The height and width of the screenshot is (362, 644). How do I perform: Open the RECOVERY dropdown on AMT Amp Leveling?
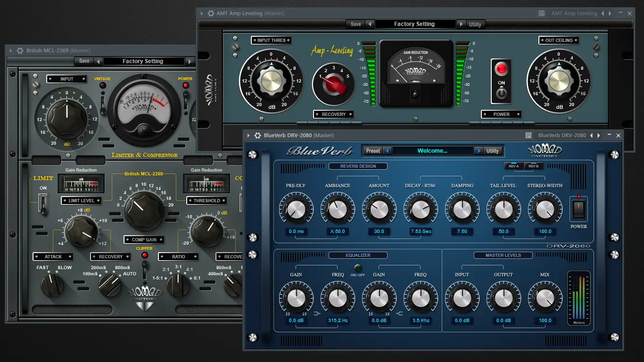tap(333, 114)
